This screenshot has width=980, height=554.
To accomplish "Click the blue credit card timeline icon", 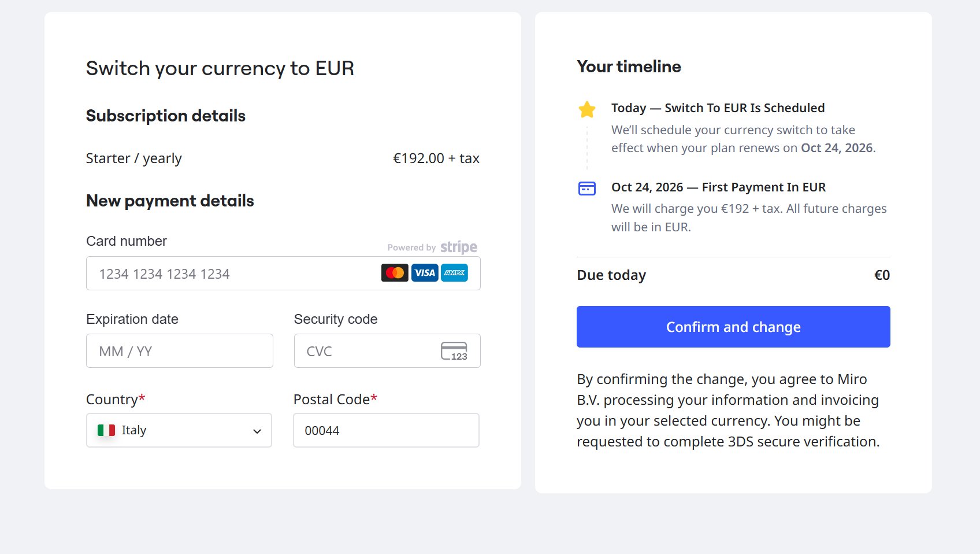I will [587, 189].
